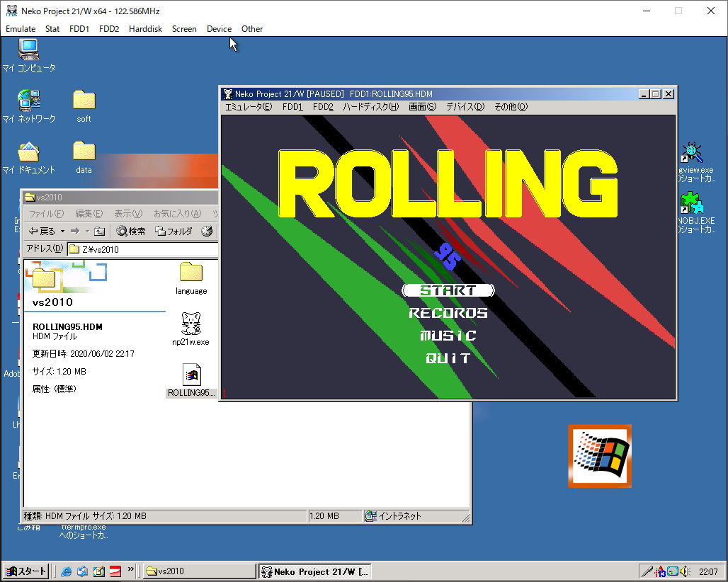Viewport: 728px width, 582px height.
Task: Click the address field showing Z:¥vs2010
Action: [x=143, y=249]
